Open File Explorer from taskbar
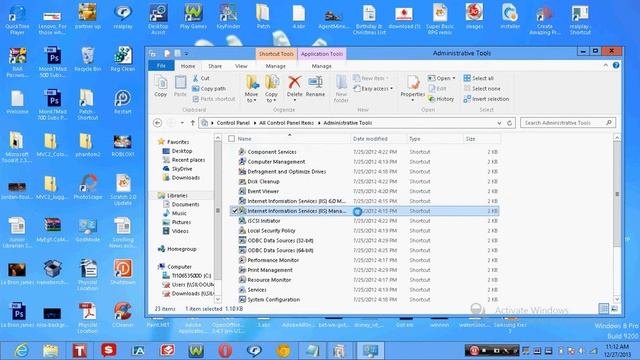The image size is (640, 360). coord(50,351)
